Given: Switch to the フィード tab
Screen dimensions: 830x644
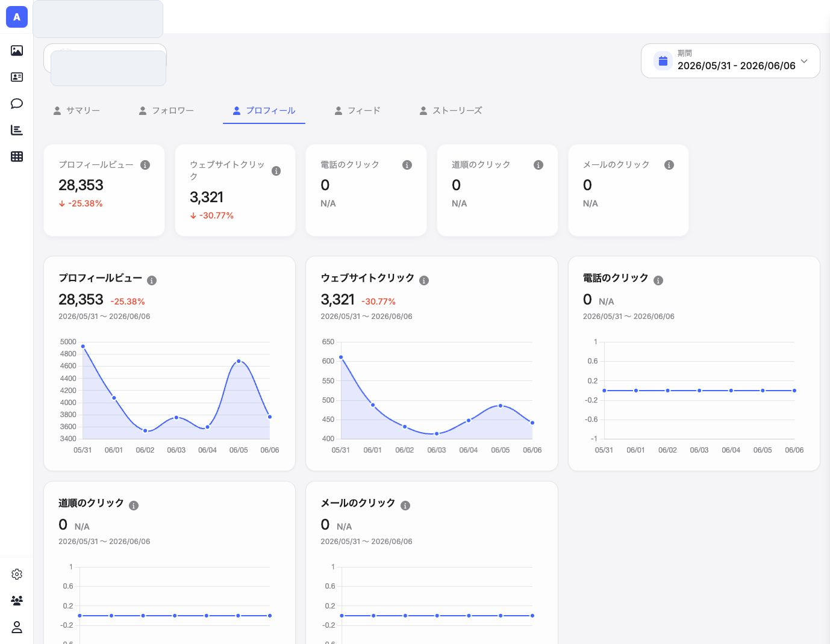Looking at the screenshot, I should (x=357, y=111).
